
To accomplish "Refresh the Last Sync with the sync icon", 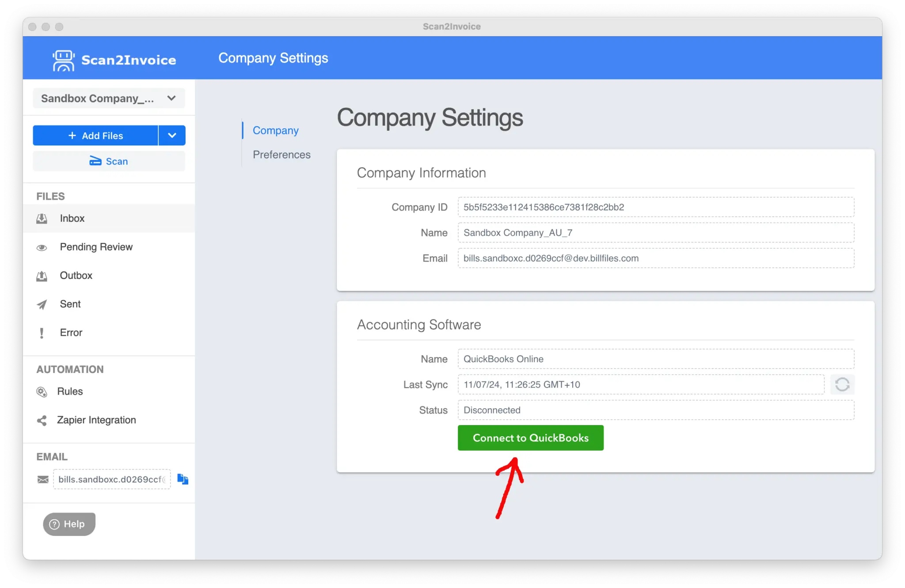I will click(x=842, y=384).
